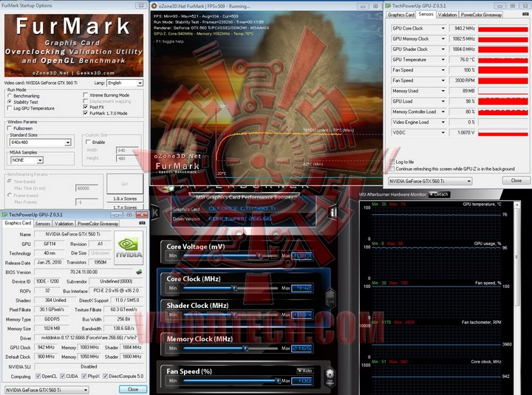Click the Max Time (in ms) field
Viewport: 532px width, 395px height.
86,188
